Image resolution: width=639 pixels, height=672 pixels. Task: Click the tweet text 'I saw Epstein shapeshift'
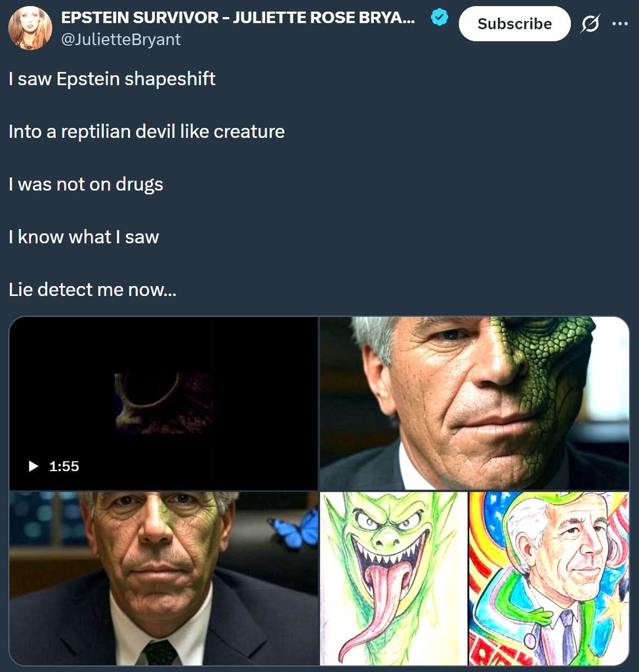pyautogui.click(x=112, y=79)
